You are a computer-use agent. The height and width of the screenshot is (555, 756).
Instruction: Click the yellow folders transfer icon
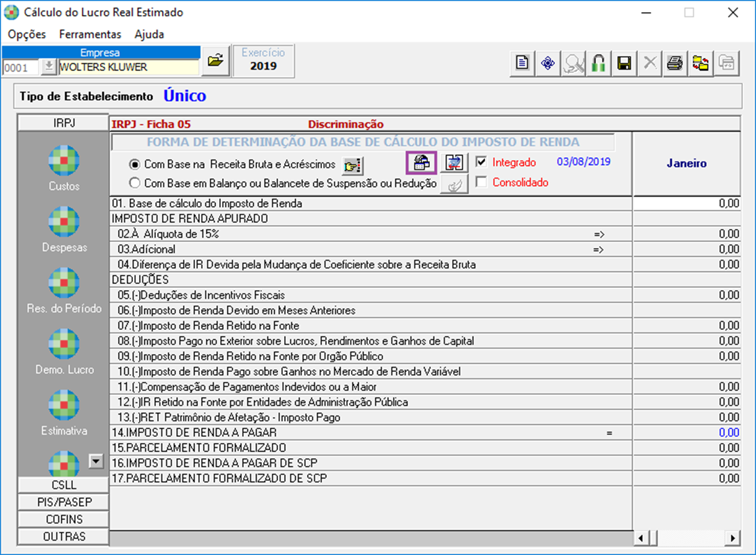point(701,63)
